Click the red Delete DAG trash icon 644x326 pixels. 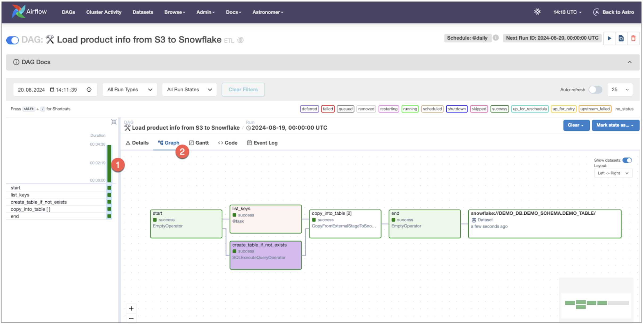[x=633, y=38]
